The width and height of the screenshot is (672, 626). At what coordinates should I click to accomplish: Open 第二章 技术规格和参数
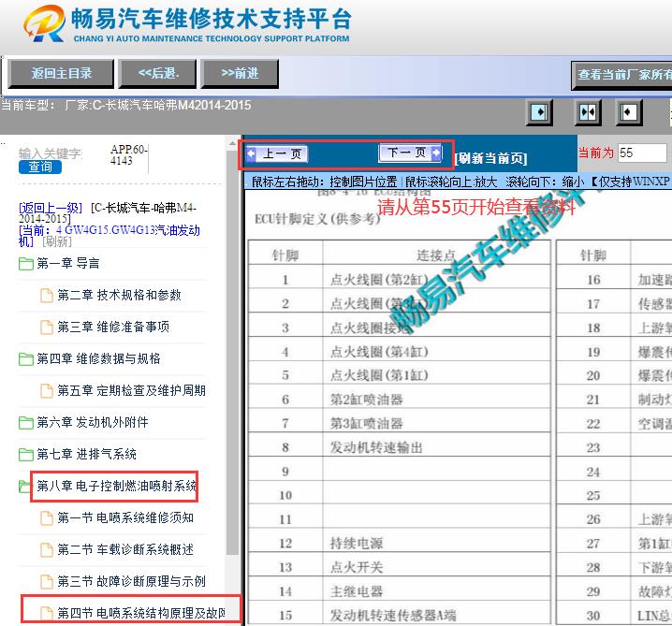[x=119, y=295]
